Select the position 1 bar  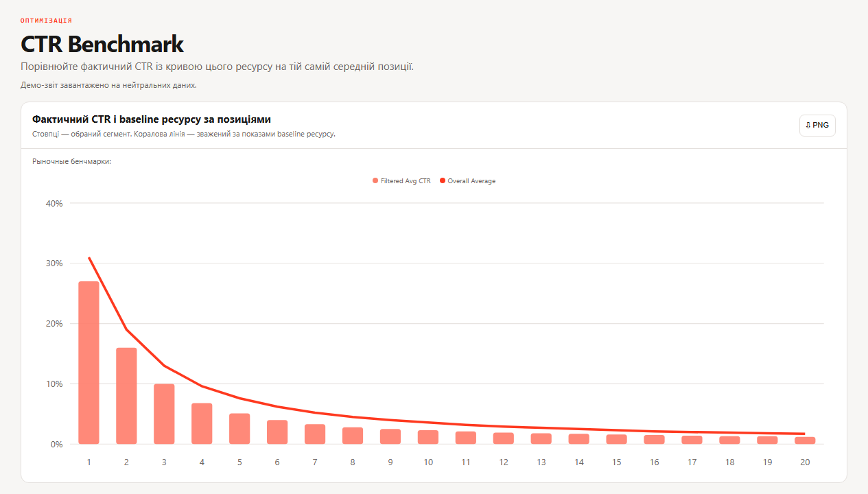click(x=89, y=362)
